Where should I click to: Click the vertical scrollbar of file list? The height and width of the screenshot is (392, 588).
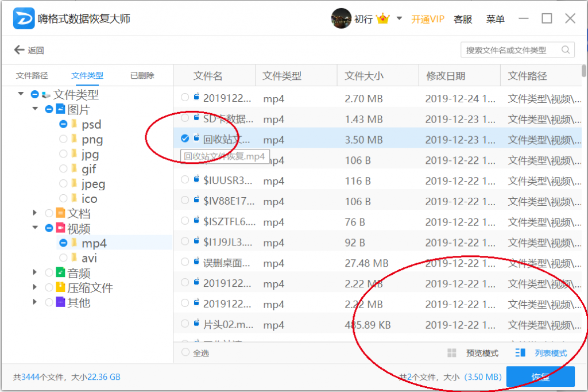(583, 71)
